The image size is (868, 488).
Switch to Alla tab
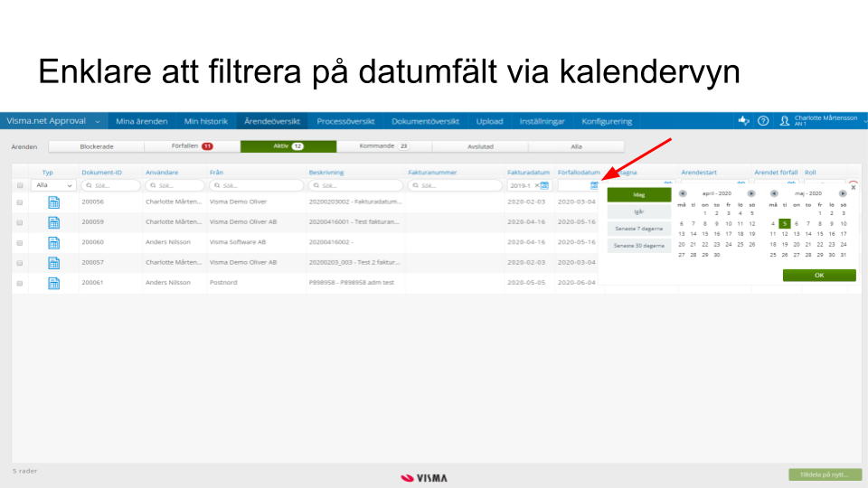pos(576,146)
